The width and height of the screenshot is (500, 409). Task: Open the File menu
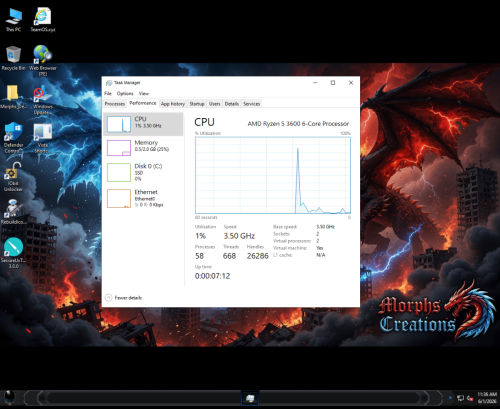pos(108,93)
